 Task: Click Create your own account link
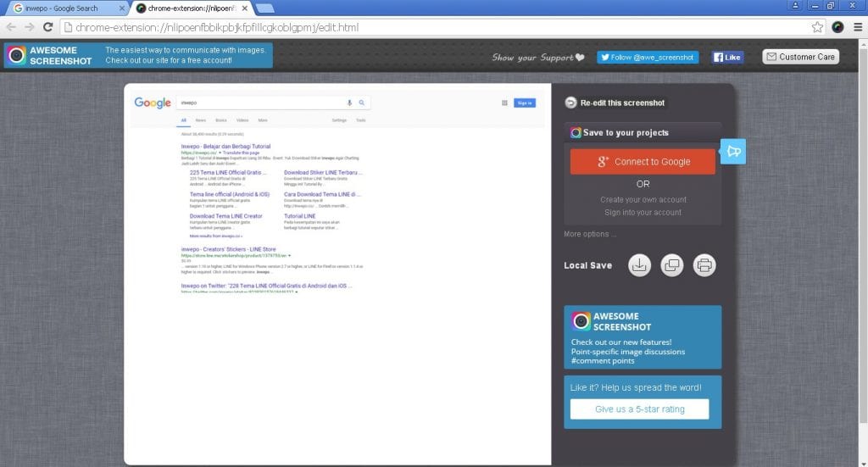(x=643, y=199)
